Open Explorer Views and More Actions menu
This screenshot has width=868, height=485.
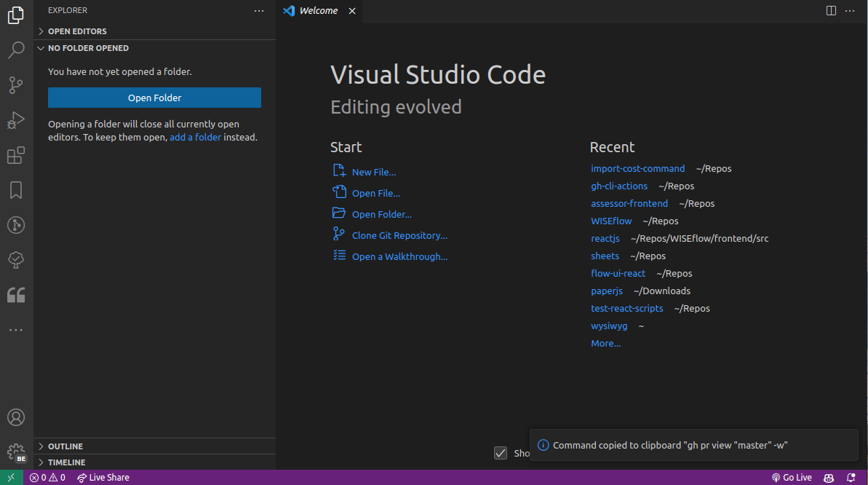[x=259, y=10]
